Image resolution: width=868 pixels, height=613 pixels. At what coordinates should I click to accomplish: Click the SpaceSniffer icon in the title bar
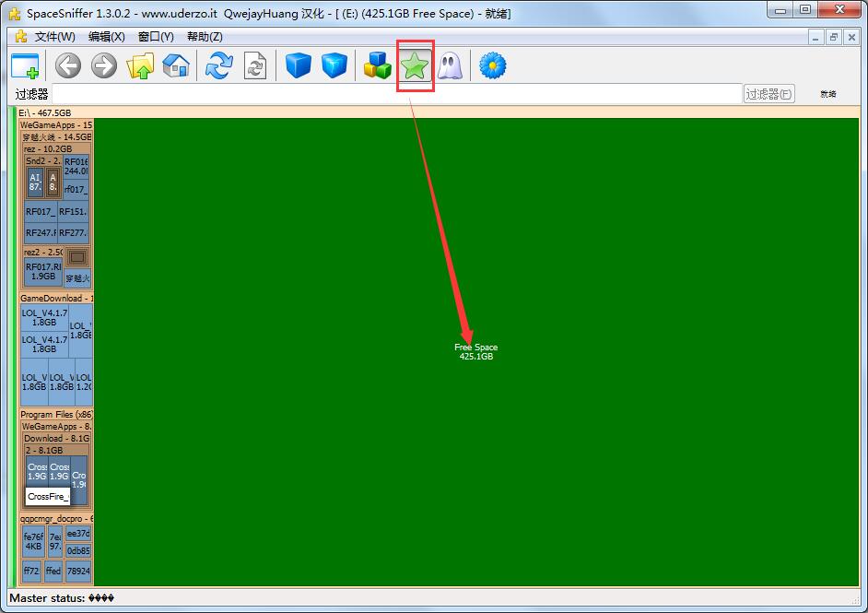click(x=15, y=13)
